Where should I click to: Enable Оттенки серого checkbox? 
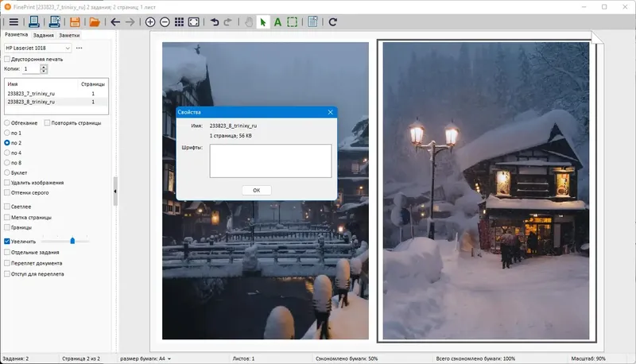[7, 192]
